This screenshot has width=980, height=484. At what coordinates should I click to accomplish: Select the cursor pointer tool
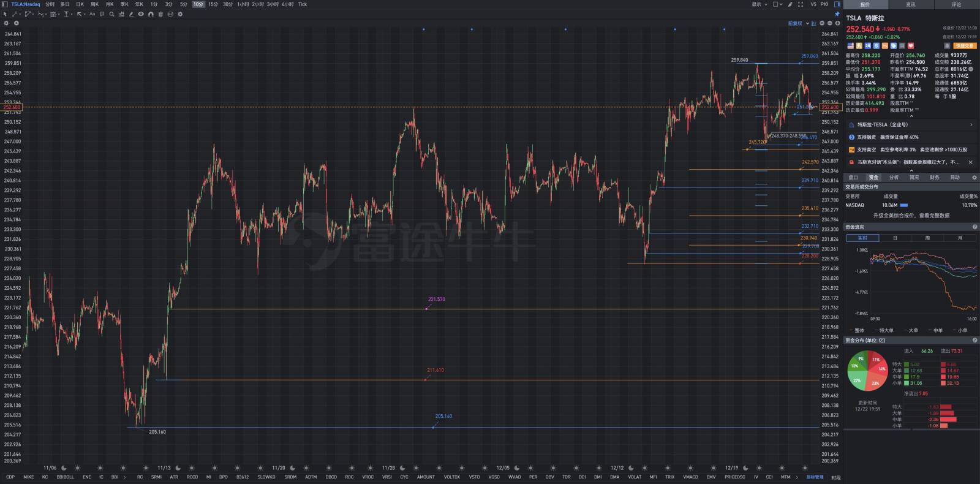point(5,14)
